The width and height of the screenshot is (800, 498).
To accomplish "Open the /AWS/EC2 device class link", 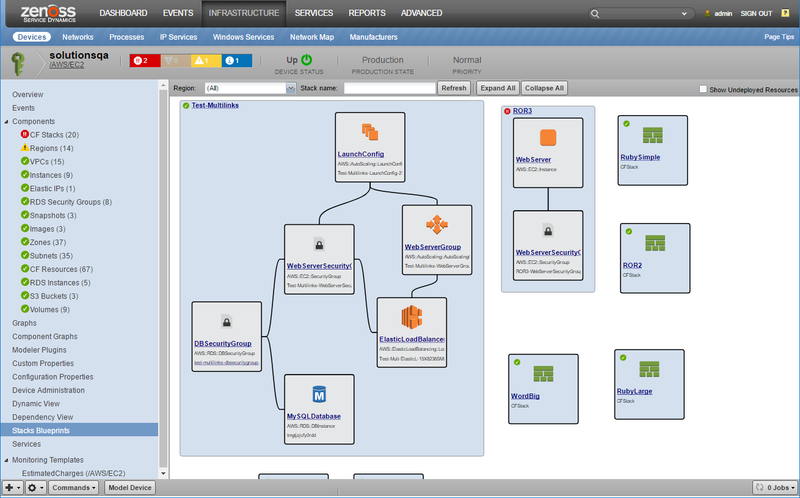I will (67, 65).
